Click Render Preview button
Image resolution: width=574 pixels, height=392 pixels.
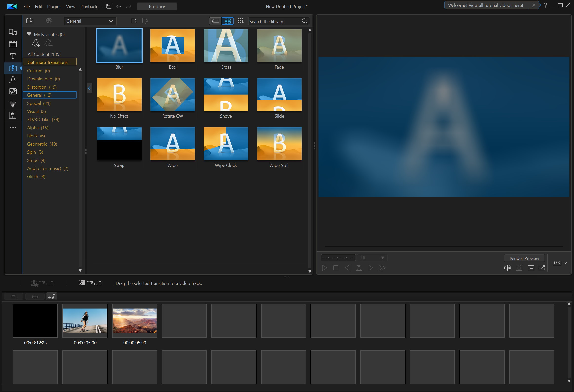click(x=523, y=257)
